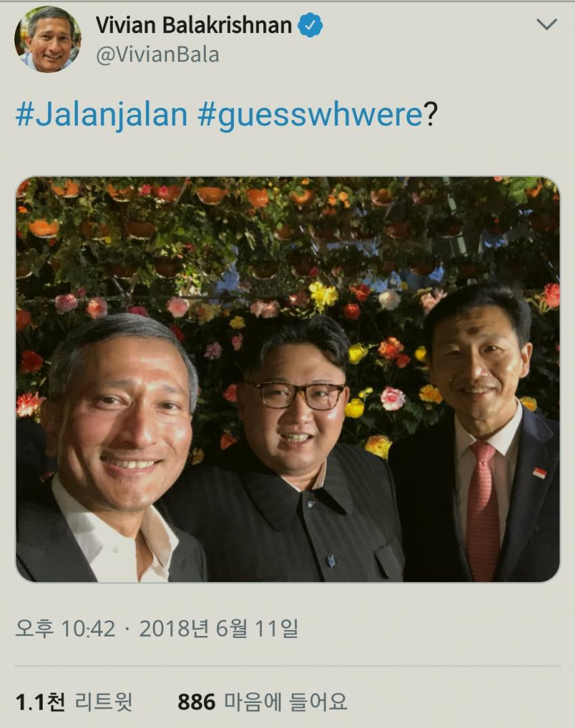This screenshot has height=728, width=575.
Task: Open the Vivian Balakrishnan display name
Action: point(193,24)
